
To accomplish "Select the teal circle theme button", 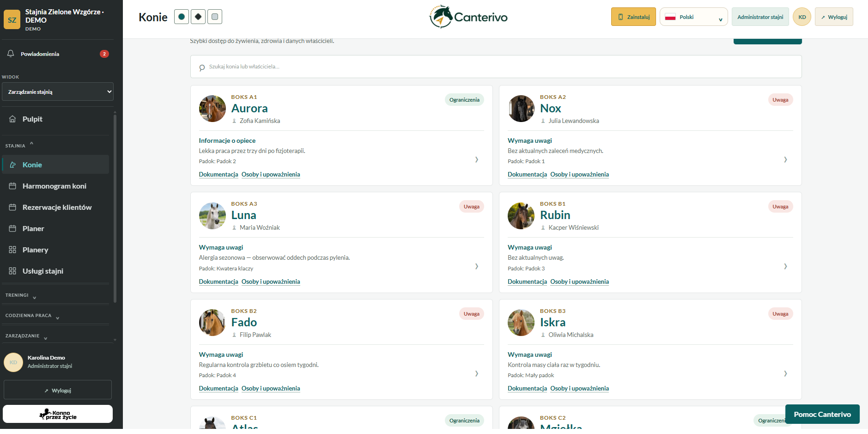I will 182,17.
